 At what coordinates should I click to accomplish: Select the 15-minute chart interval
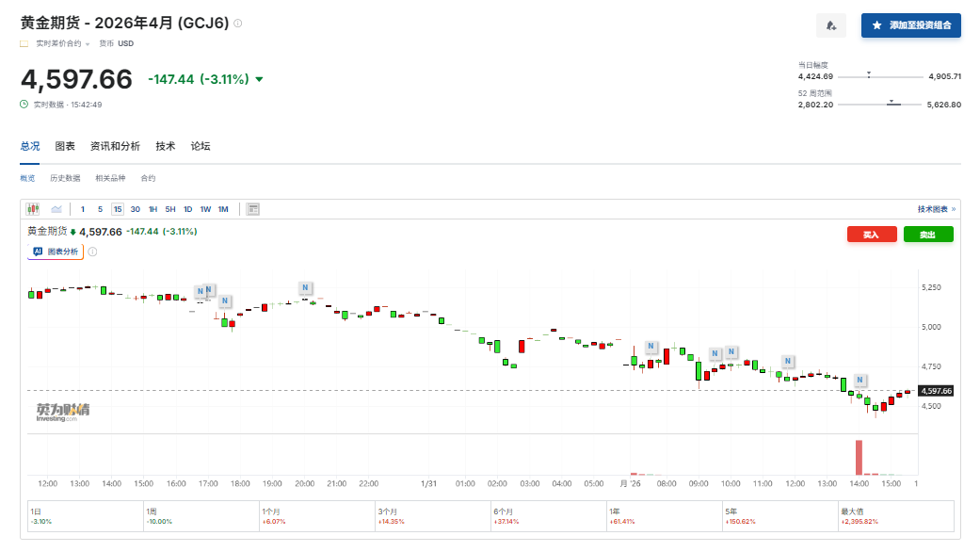118,209
